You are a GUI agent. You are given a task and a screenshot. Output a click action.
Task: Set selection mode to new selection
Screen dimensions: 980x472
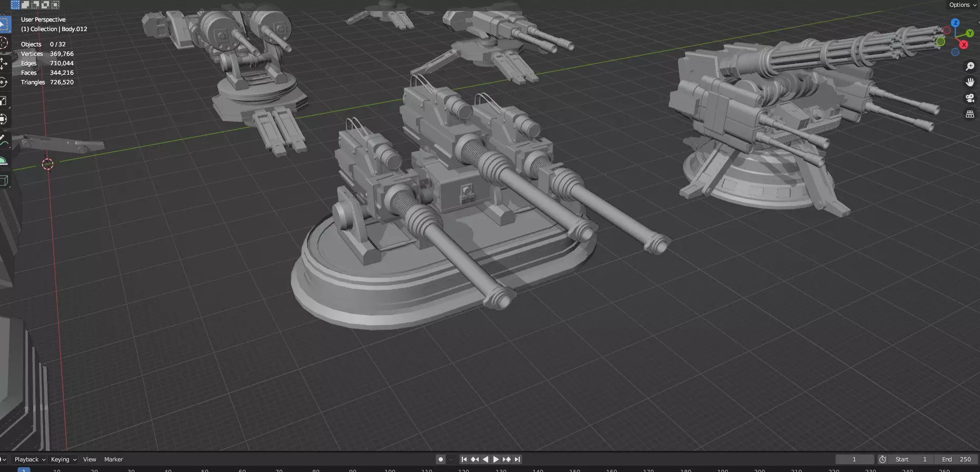[x=15, y=5]
